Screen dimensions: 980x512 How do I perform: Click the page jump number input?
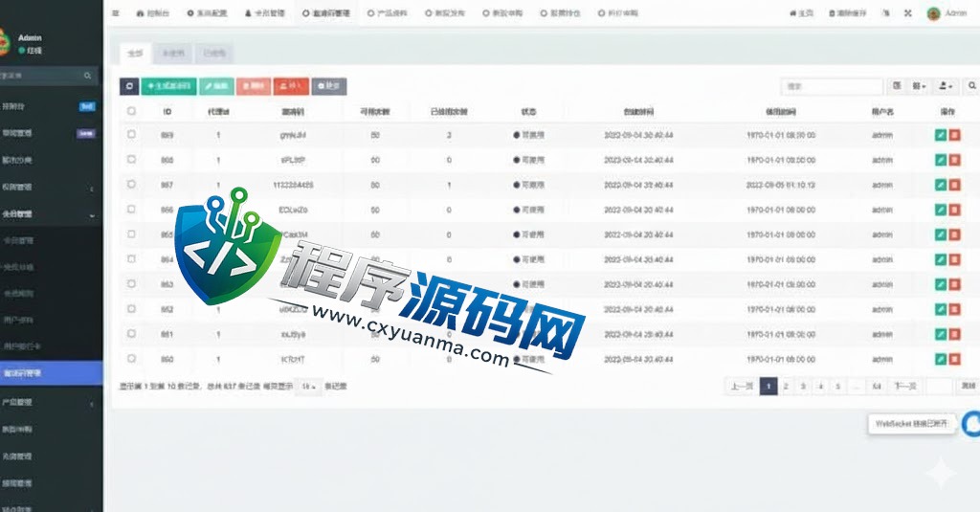pos(940,387)
